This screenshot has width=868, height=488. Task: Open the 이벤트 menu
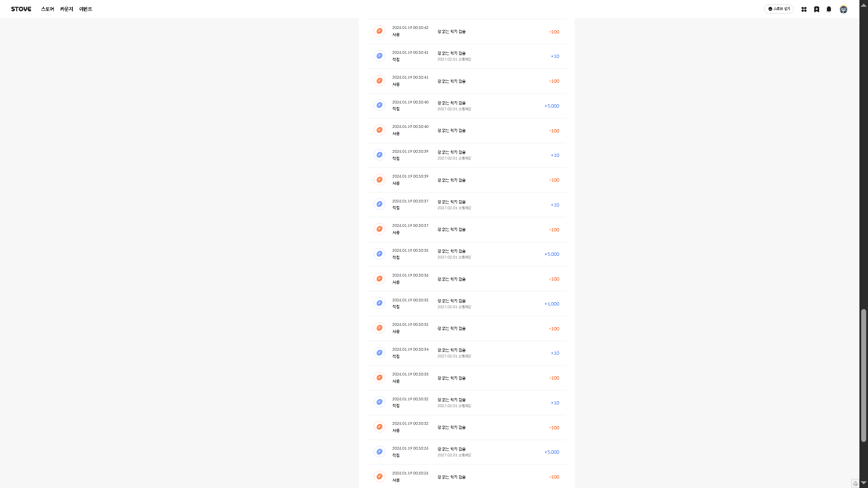coord(85,9)
